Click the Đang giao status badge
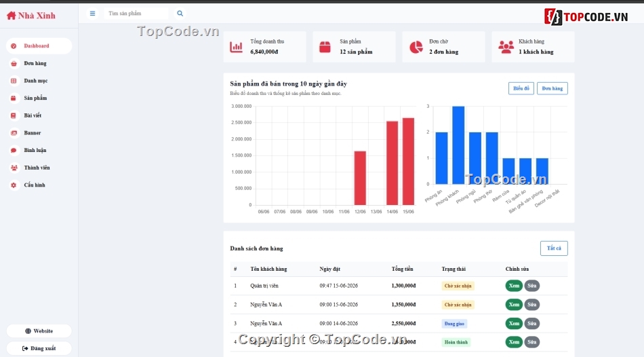This screenshot has width=644, height=357. click(x=454, y=324)
